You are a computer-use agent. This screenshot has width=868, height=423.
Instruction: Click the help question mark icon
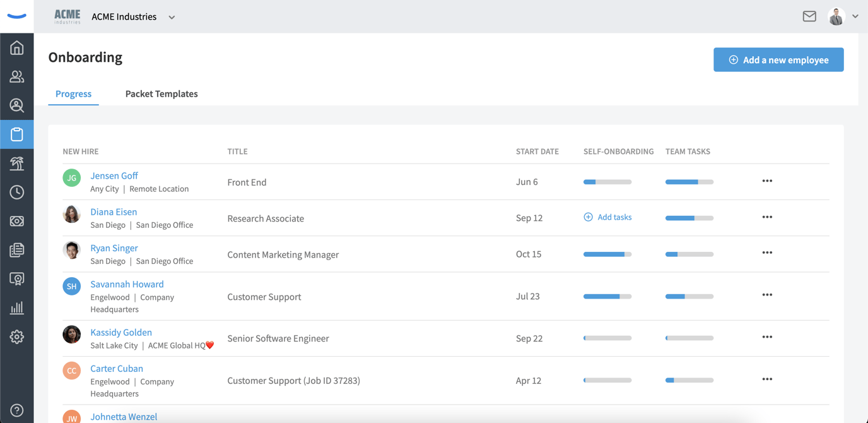pos(17,410)
